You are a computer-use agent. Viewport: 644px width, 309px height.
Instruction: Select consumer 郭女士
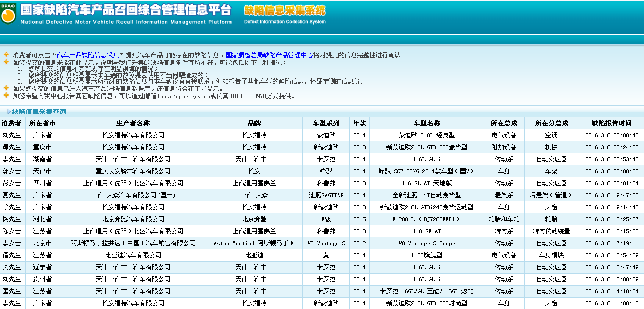(x=13, y=171)
